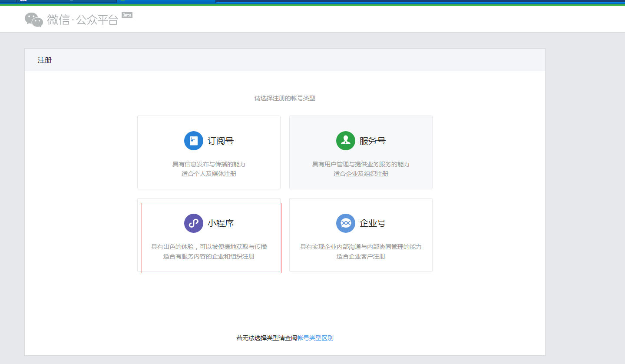
Task: Click the 微信·公众平台 header title
Action: [83, 20]
